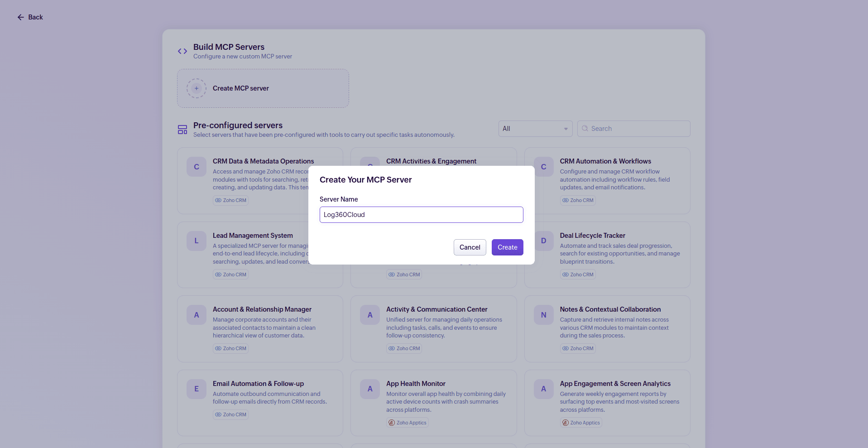Click the Build MCP Servers code brackets icon
Screen dimensions: 868x448
tap(182, 51)
